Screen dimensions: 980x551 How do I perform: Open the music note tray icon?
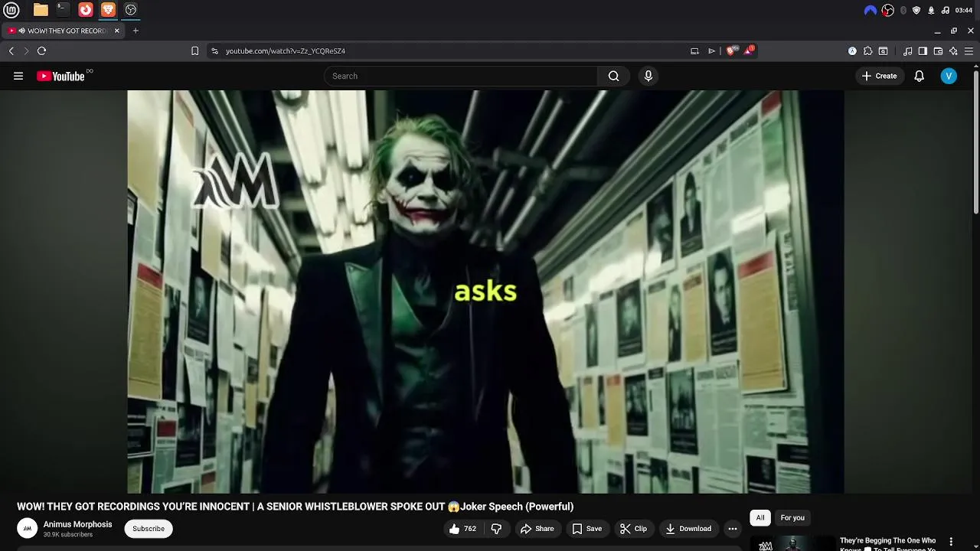[x=946, y=10]
